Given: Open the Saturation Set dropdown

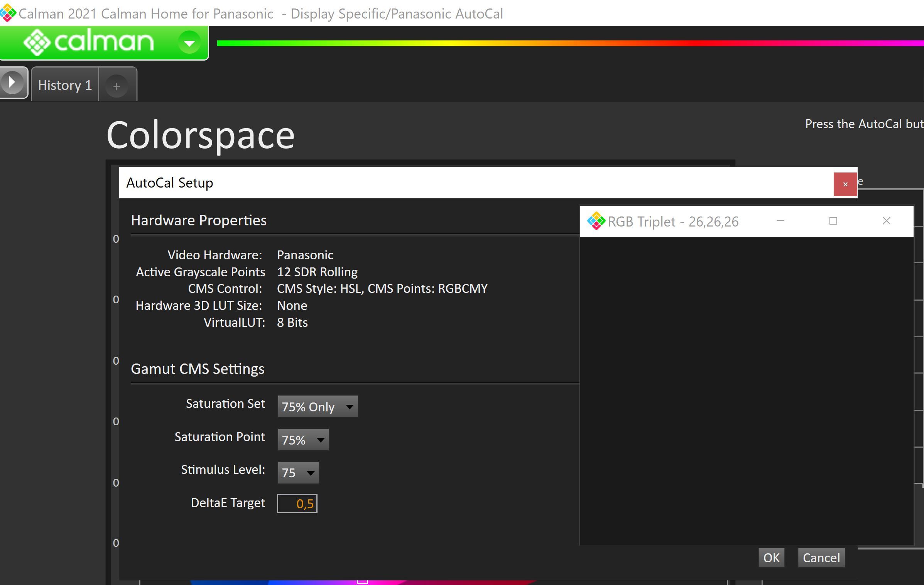Looking at the screenshot, I should tap(318, 406).
